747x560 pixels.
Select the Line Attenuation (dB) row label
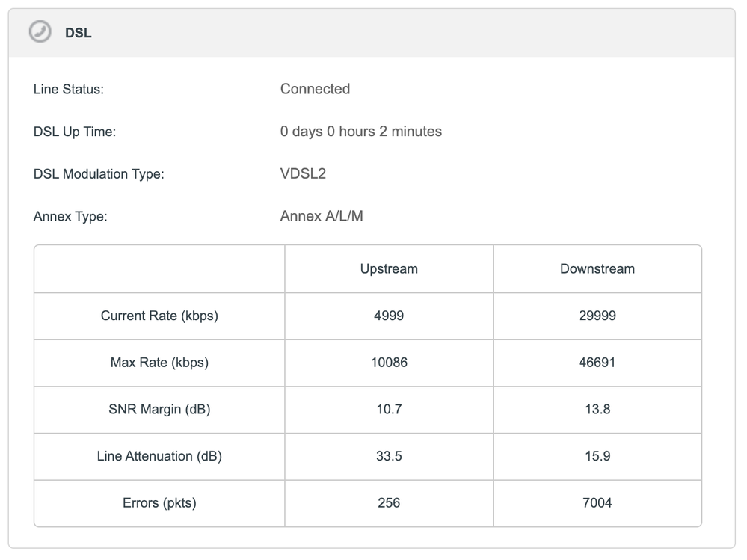[159, 456]
